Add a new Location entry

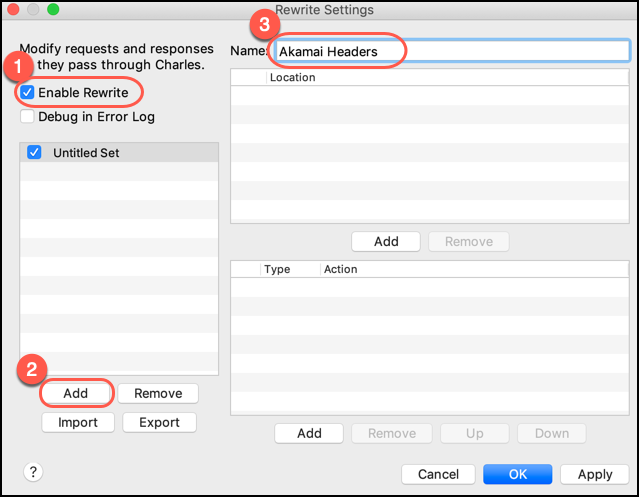pyautogui.click(x=386, y=241)
